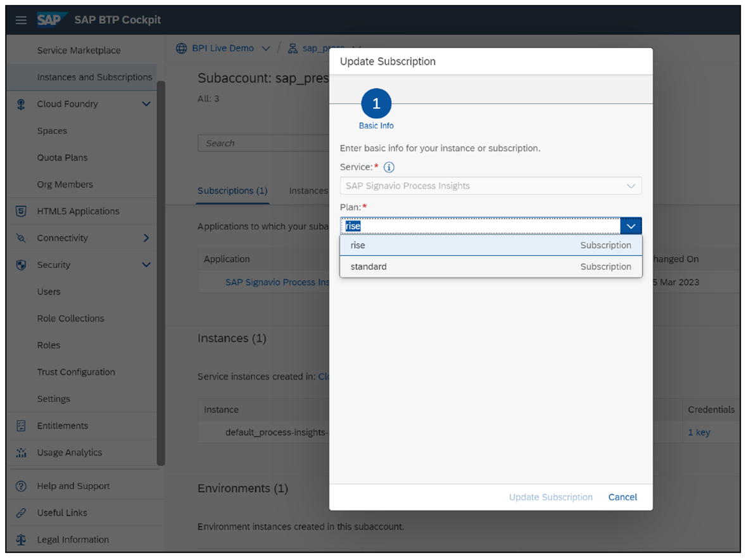Click the Usage Analytics icon

(x=21, y=453)
